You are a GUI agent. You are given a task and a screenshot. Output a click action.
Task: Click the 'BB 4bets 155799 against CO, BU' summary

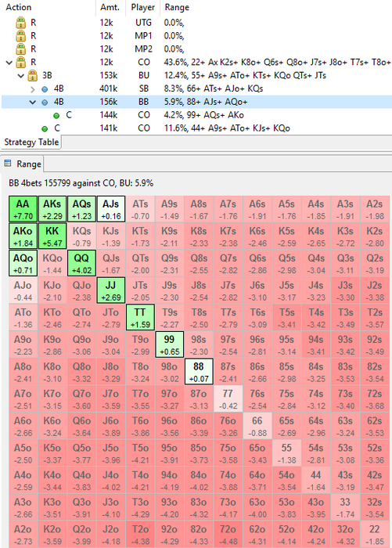coord(81,183)
